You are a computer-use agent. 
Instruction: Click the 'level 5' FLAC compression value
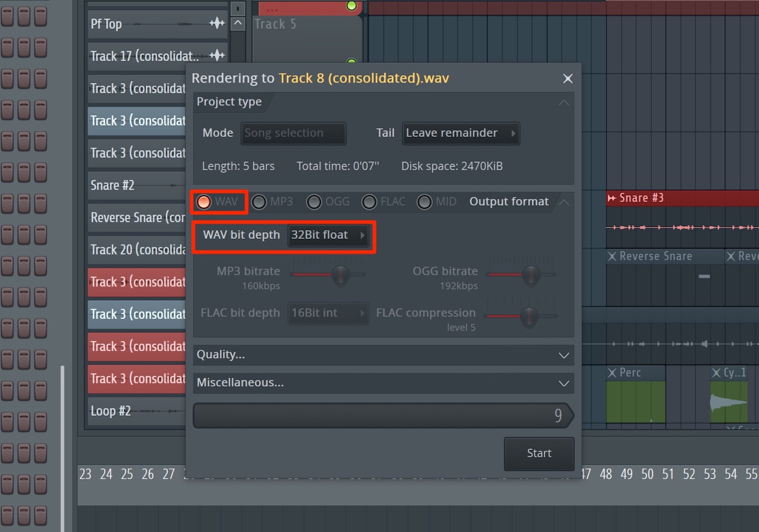pos(461,328)
